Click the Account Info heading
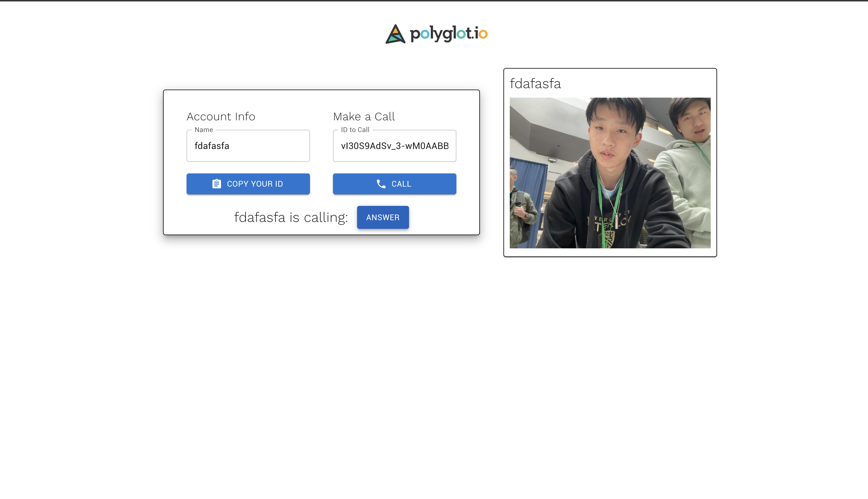Viewport: 868px width, 499px height. tap(221, 117)
